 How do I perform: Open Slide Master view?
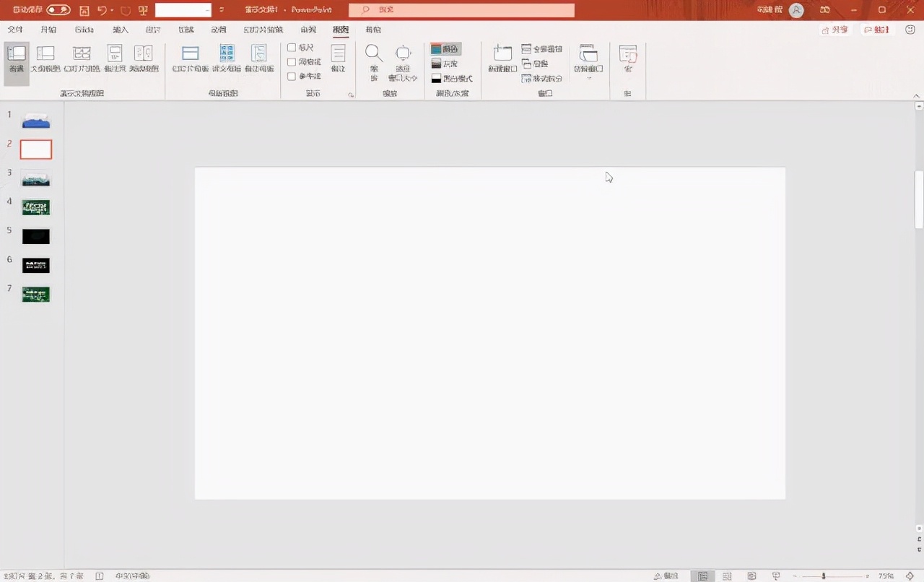click(191, 59)
